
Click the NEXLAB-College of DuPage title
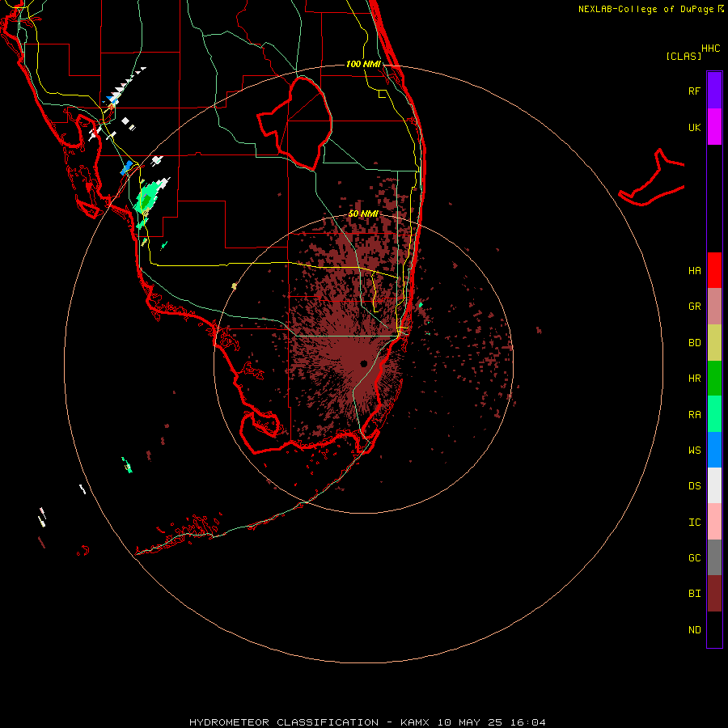(x=645, y=9)
